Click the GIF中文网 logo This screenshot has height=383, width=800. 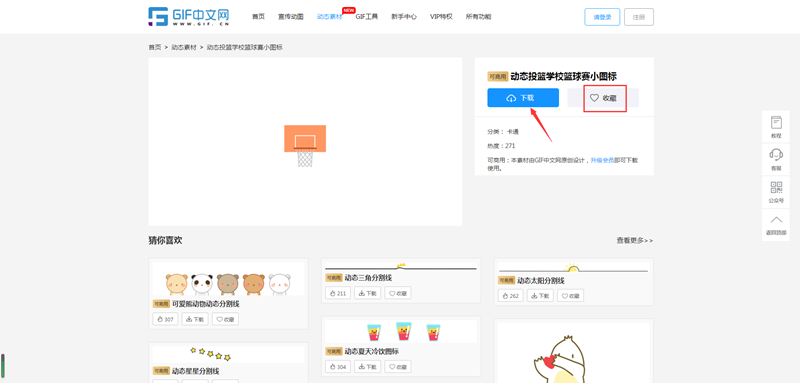pyautogui.click(x=189, y=17)
